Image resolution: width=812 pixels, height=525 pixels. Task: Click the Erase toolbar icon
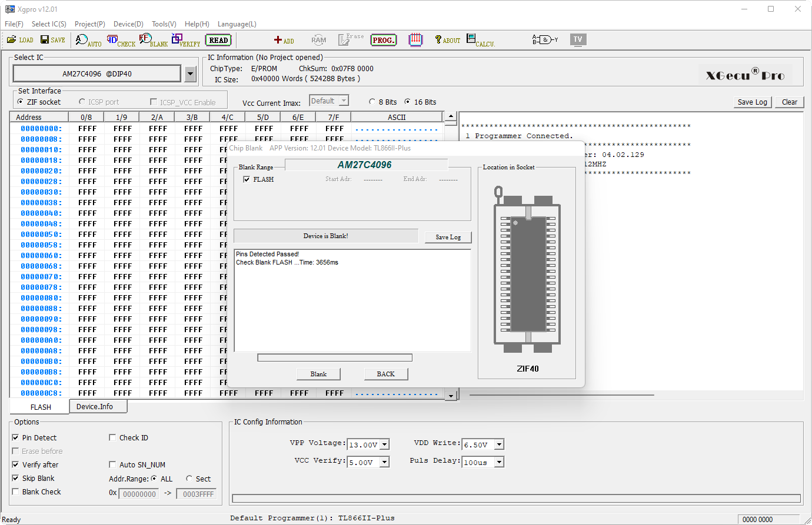point(351,39)
